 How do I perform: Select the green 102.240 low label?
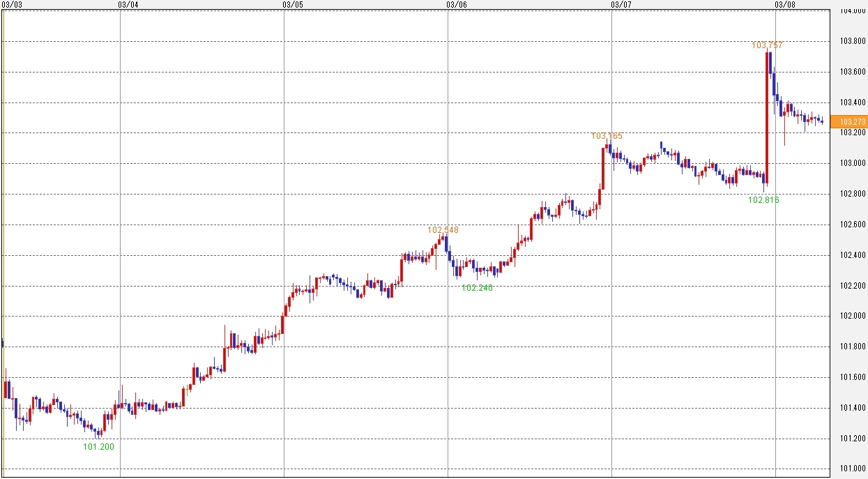tap(477, 288)
